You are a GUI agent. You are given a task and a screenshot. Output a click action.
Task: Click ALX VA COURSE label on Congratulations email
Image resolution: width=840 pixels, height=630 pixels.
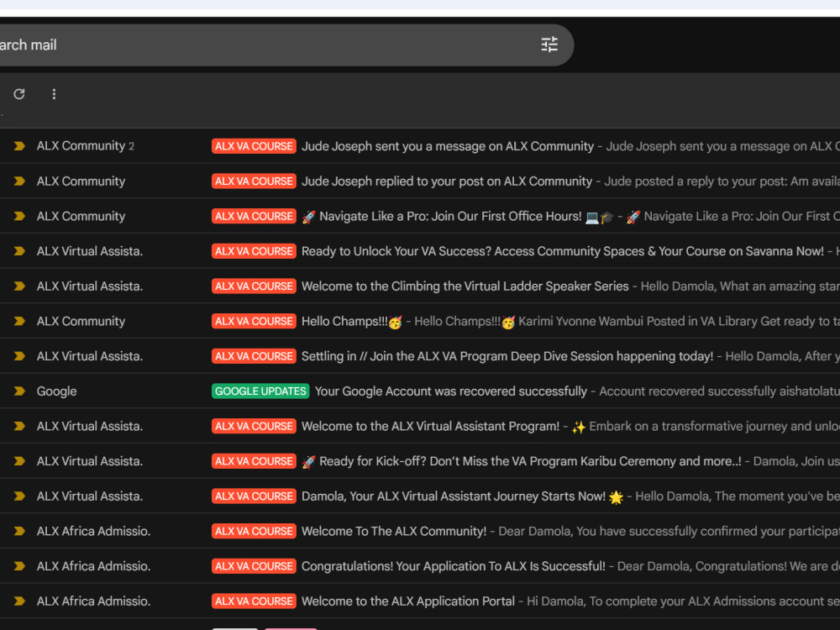[254, 566]
